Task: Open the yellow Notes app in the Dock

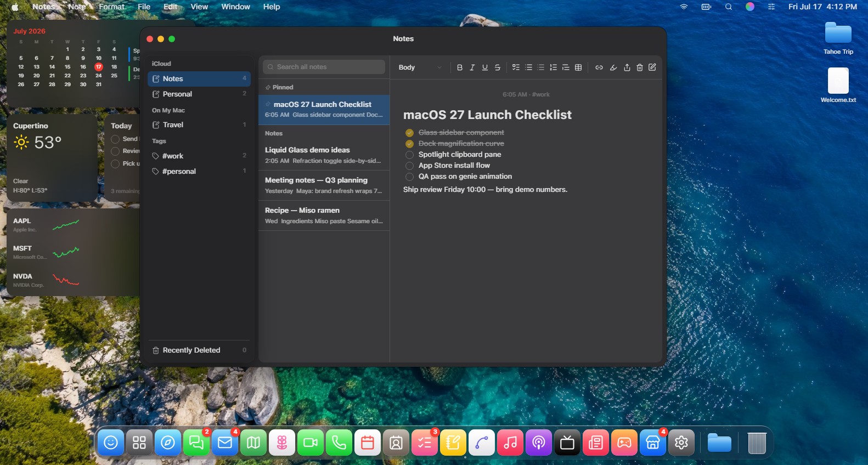Action: point(453,443)
